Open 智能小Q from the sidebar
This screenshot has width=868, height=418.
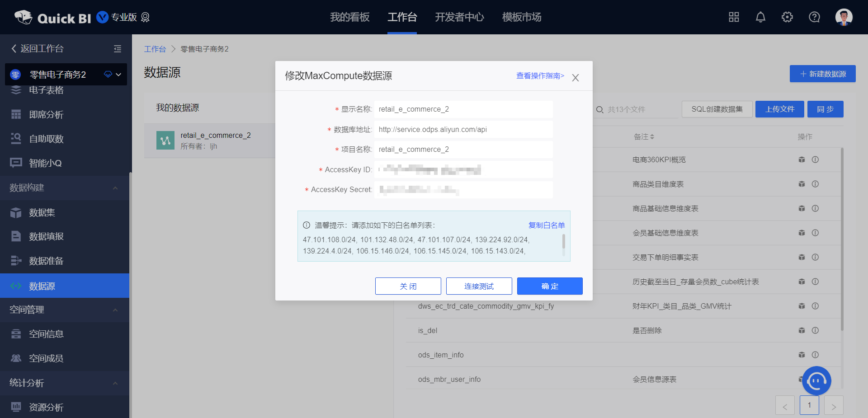coord(45,163)
